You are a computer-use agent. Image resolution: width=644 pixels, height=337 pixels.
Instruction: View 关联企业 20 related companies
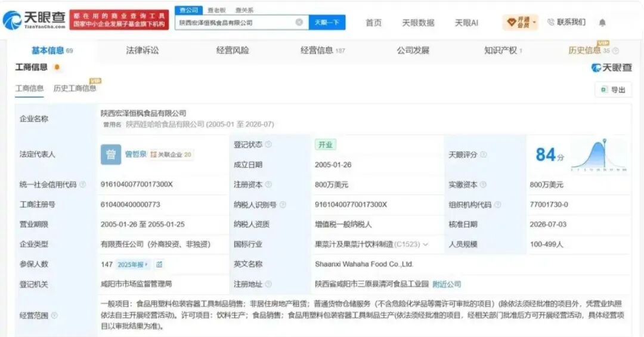(x=171, y=154)
